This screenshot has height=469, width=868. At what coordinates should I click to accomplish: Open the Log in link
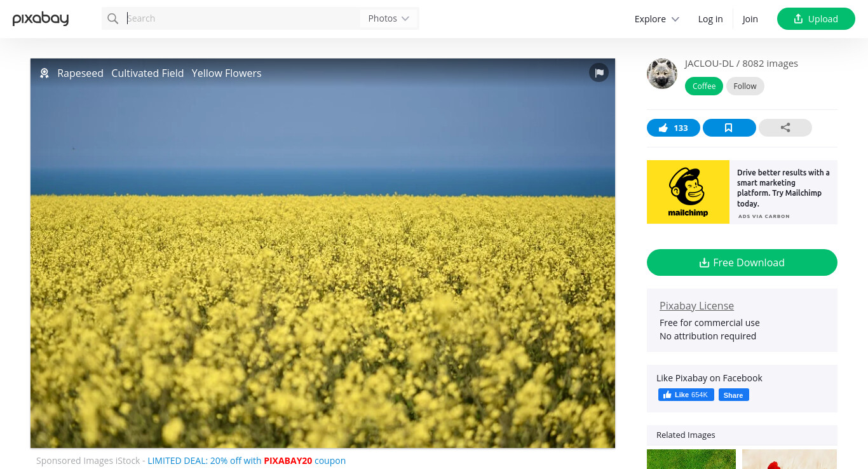pos(710,19)
